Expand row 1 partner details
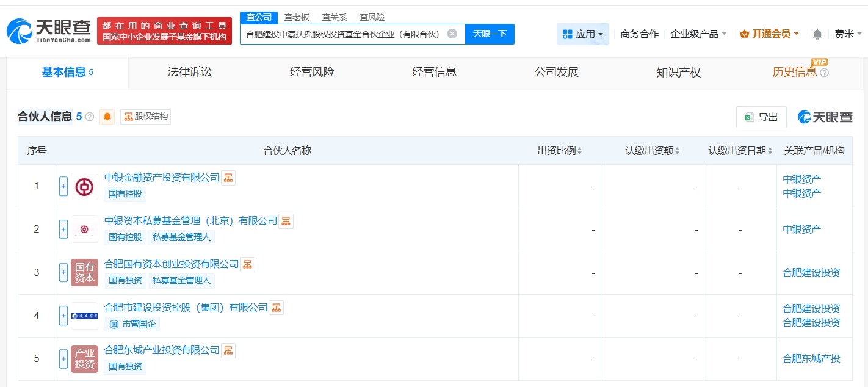Viewport: 868px width, 387px height. click(63, 186)
